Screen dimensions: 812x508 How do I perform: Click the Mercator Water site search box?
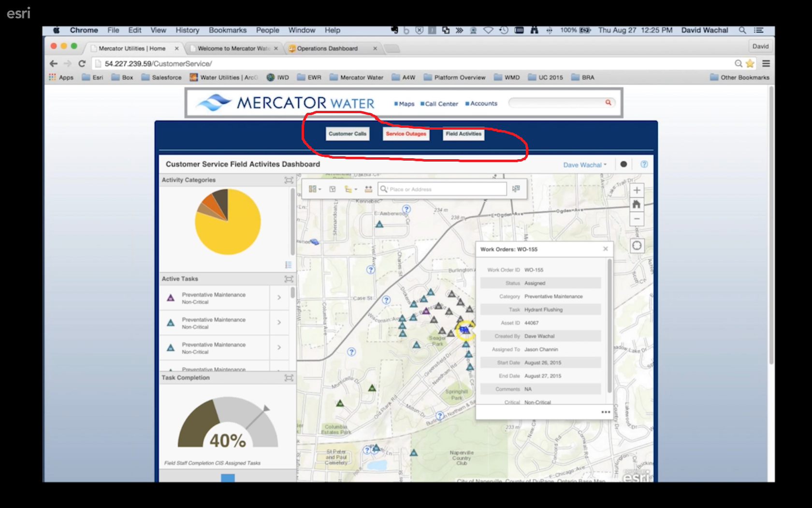coord(562,103)
